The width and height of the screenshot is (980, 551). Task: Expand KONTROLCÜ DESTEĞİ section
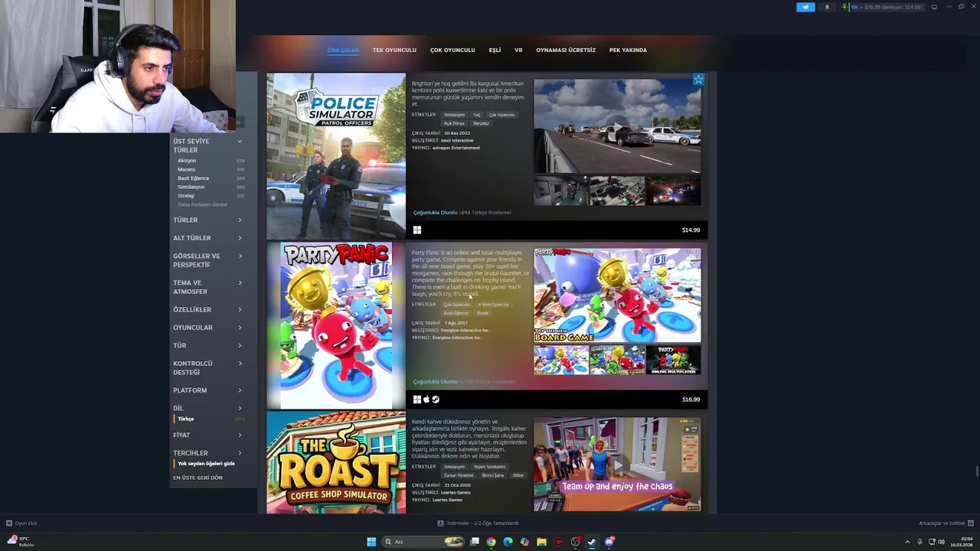(207, 367)
